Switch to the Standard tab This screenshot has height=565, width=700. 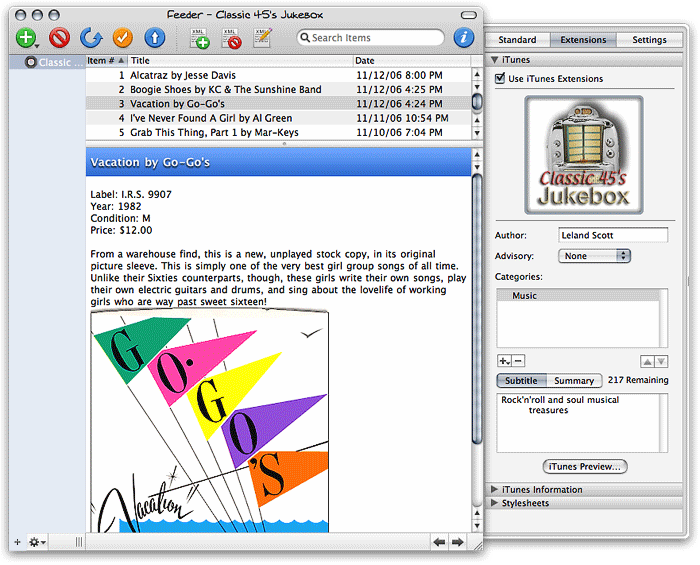click(517, 40)
